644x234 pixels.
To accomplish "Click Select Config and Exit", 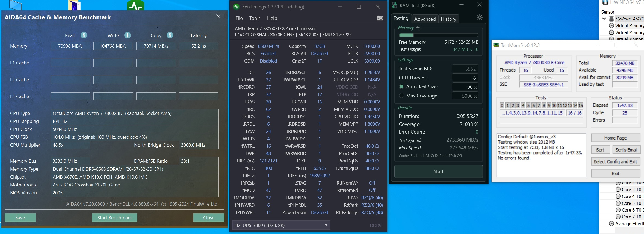I will click(x=616, y=162).
